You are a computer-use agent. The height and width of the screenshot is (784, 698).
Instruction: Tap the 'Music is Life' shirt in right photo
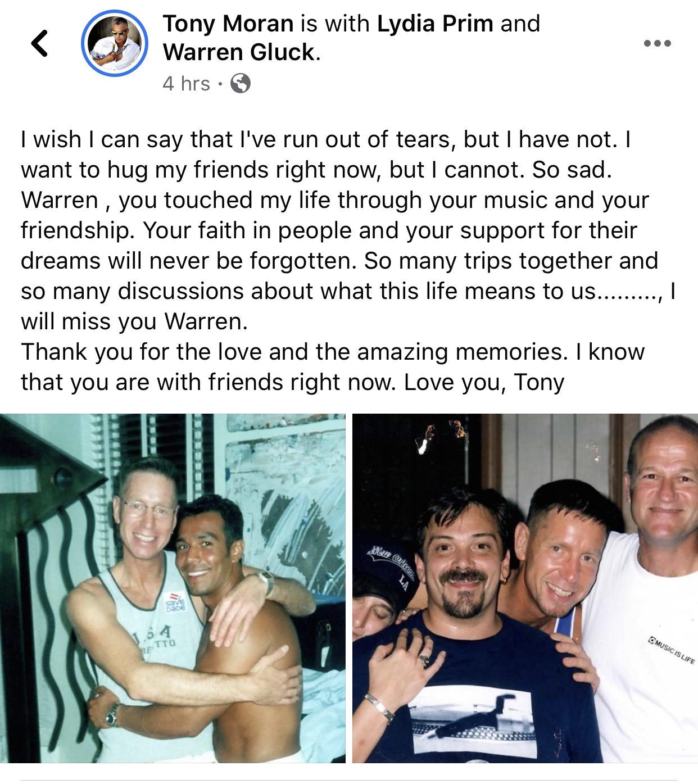[x=672, y=650]
